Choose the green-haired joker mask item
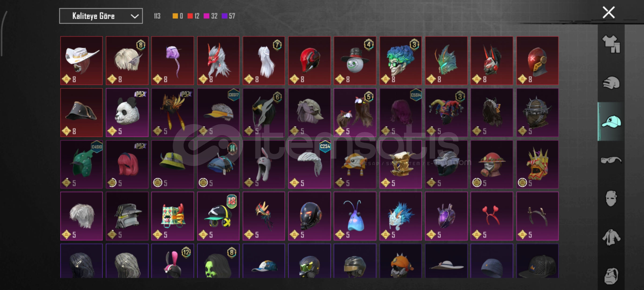The image size is (644, 290). click(400, 61)
